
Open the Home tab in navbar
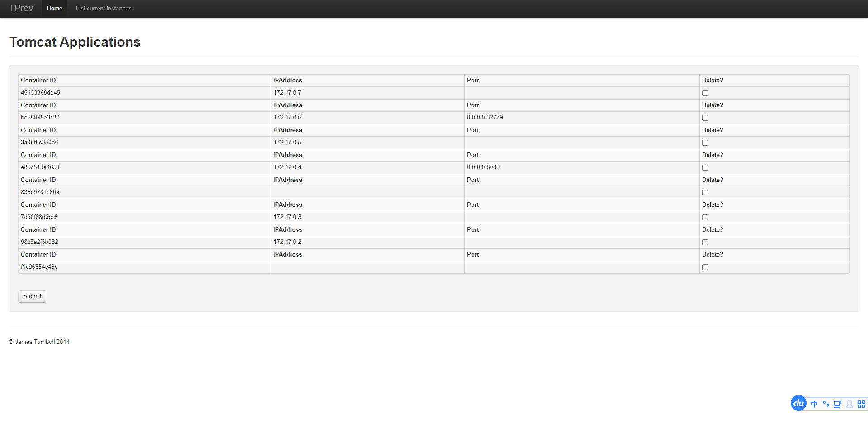(x=54, y=9)
